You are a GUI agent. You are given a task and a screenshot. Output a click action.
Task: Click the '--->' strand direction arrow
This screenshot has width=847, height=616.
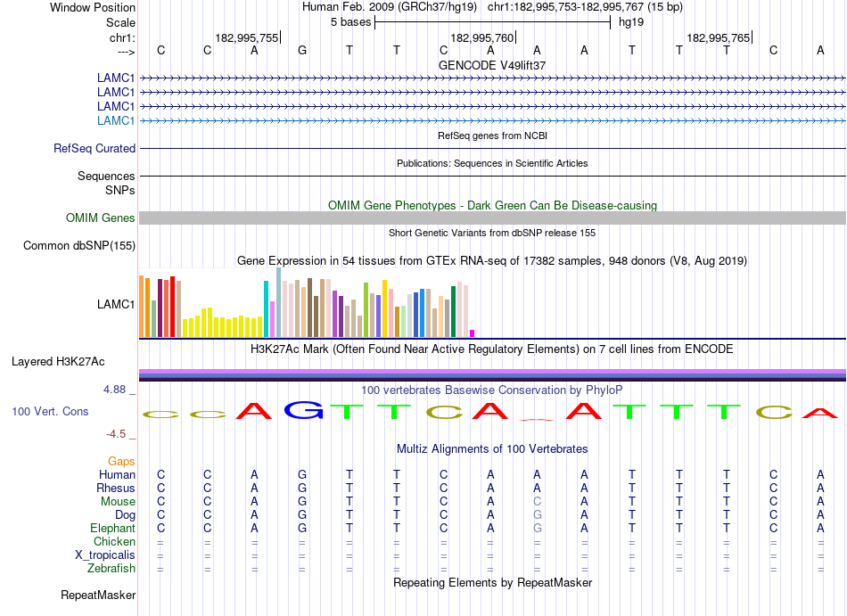[x=126, y=52]
